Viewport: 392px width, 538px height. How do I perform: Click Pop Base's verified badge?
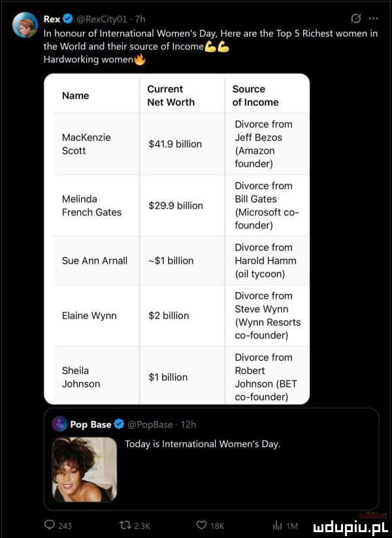click(x=118, y=424)
